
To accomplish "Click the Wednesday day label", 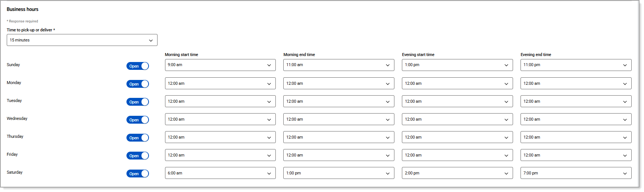I will (x=17, y=118).
